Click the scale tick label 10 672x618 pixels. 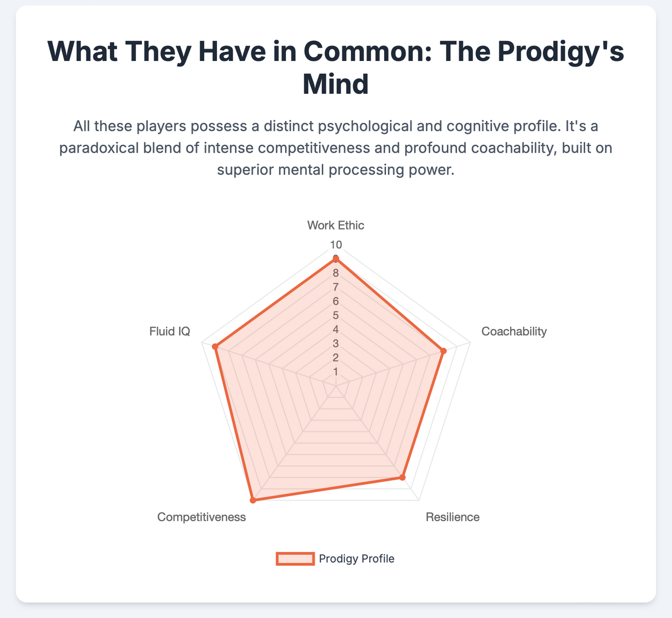336,245
